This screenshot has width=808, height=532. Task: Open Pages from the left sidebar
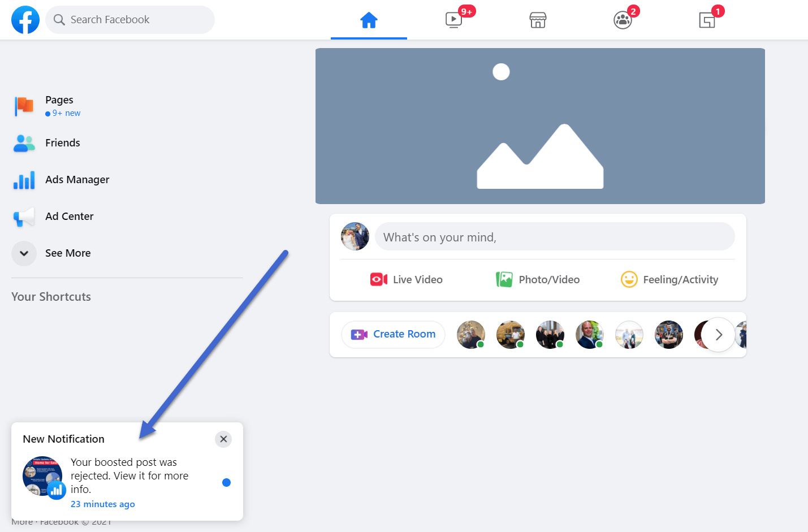tap(59, 100)
